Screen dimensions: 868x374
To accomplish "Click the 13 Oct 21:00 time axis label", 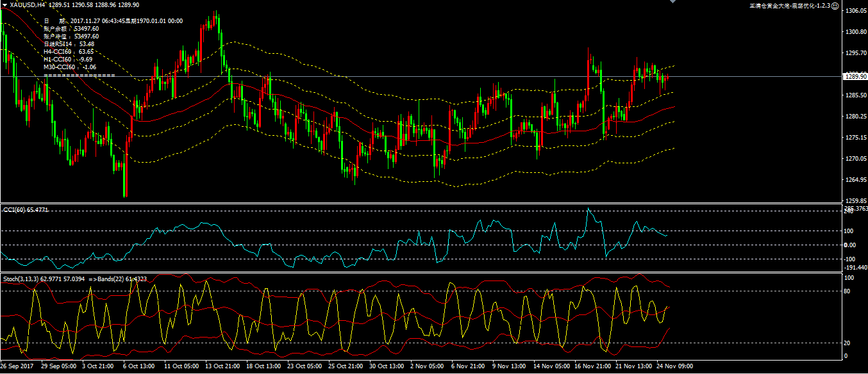I will [x=221, y=366].
